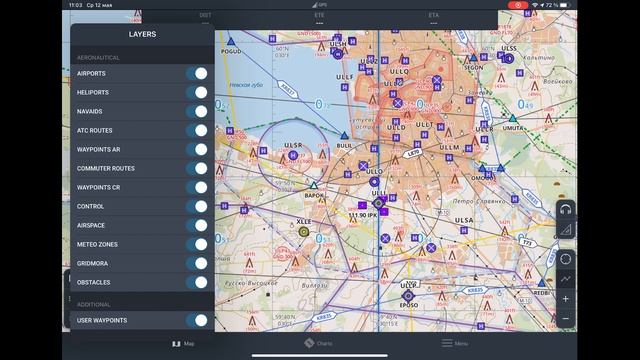Open the audio headset control
The width and height of the screenshot is (640, 360).
click(565, 210)
